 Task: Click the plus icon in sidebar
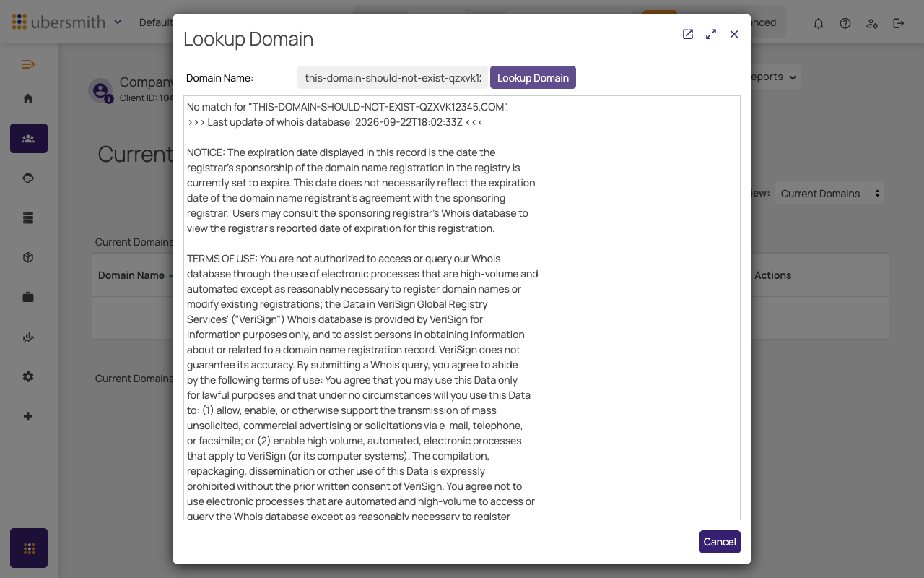coord(29,416)
